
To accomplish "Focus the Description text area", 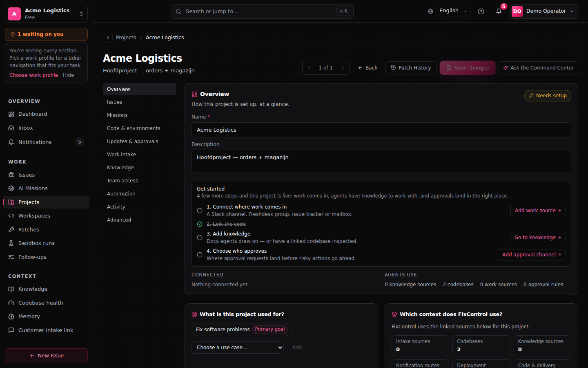I will [x=381, y=162].
